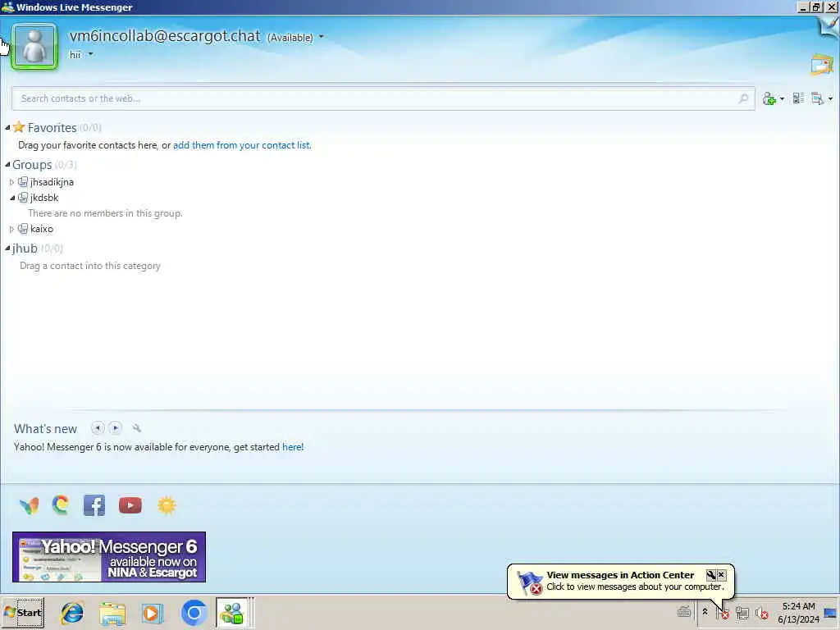
Task: Click the Action Center flag tray icon
Action: tap(722, 612)
